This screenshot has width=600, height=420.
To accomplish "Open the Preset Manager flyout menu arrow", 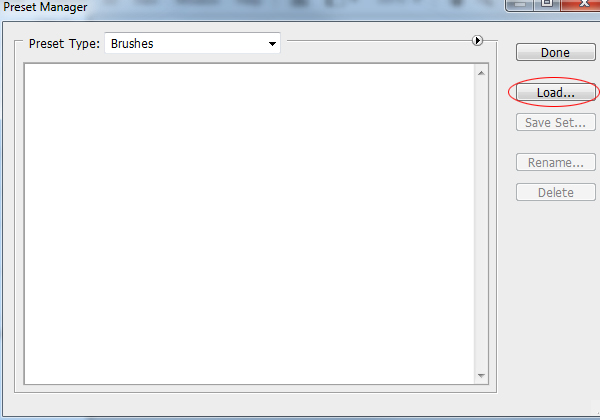I will [477, 41].
